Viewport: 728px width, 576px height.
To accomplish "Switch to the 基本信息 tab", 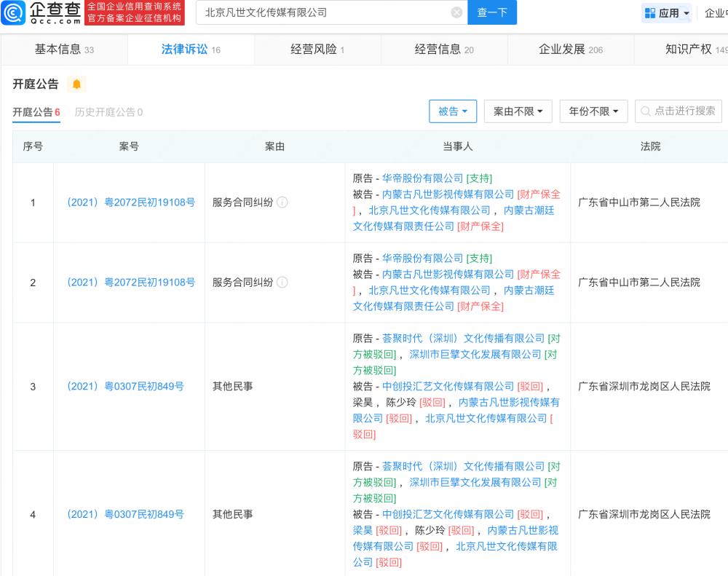I will click(x=64, y=50).
